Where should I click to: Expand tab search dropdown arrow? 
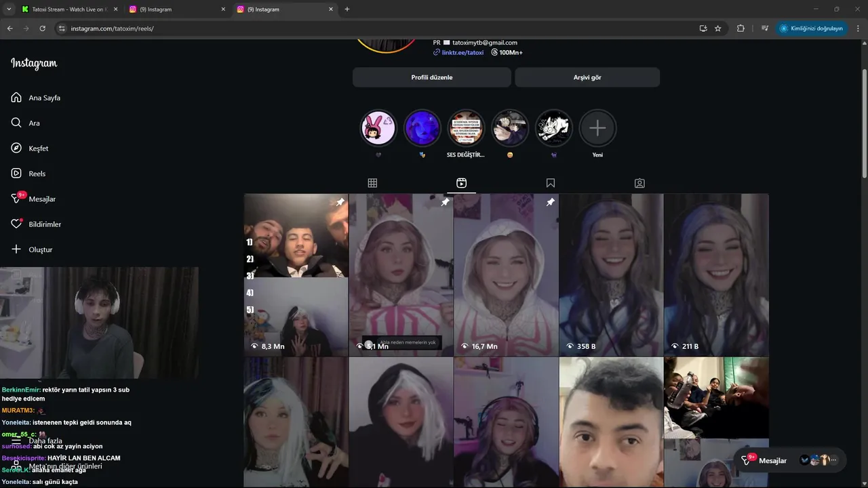click(9, 9)
